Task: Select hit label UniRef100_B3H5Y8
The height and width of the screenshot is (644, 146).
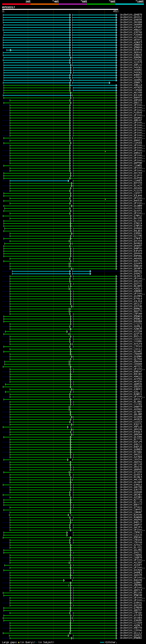Action: 131,50
